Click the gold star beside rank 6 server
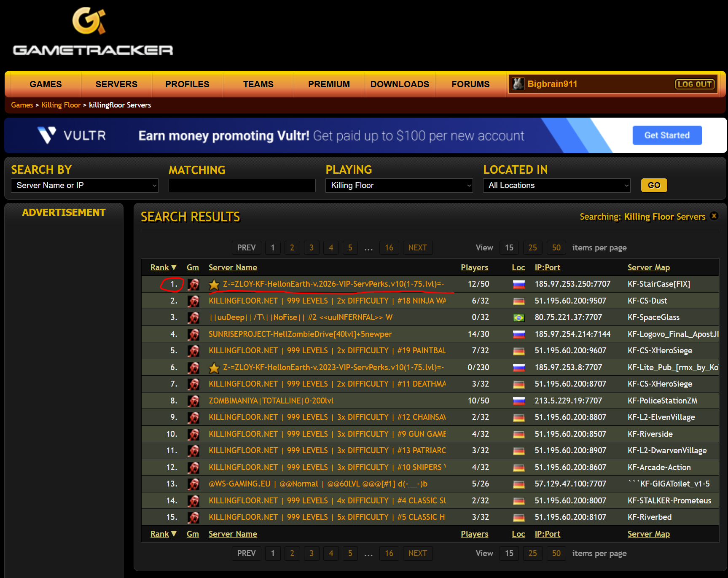This screenshot has height=578, width=728. coord(214,368)
